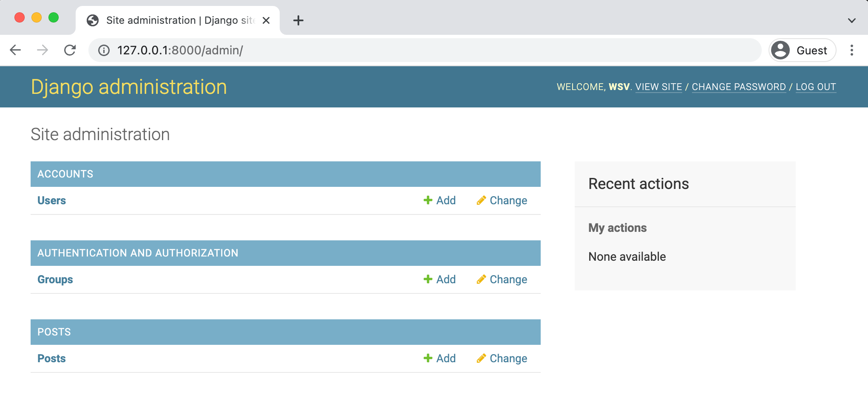Click Change link in the Users row
This screenshot has width=868, height=417.
click(x=502, y=200)
